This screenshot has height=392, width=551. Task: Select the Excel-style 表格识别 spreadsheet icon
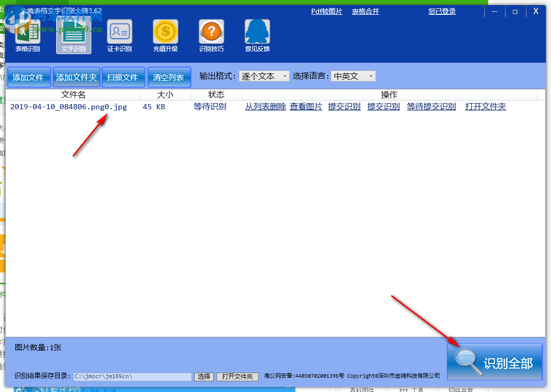27,32
